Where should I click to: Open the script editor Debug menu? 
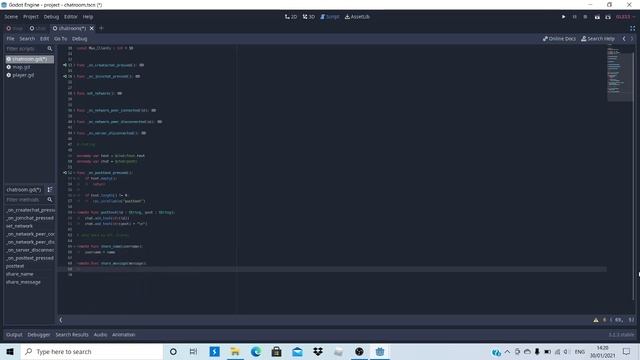pyautogui.click(x=80, y=39)
